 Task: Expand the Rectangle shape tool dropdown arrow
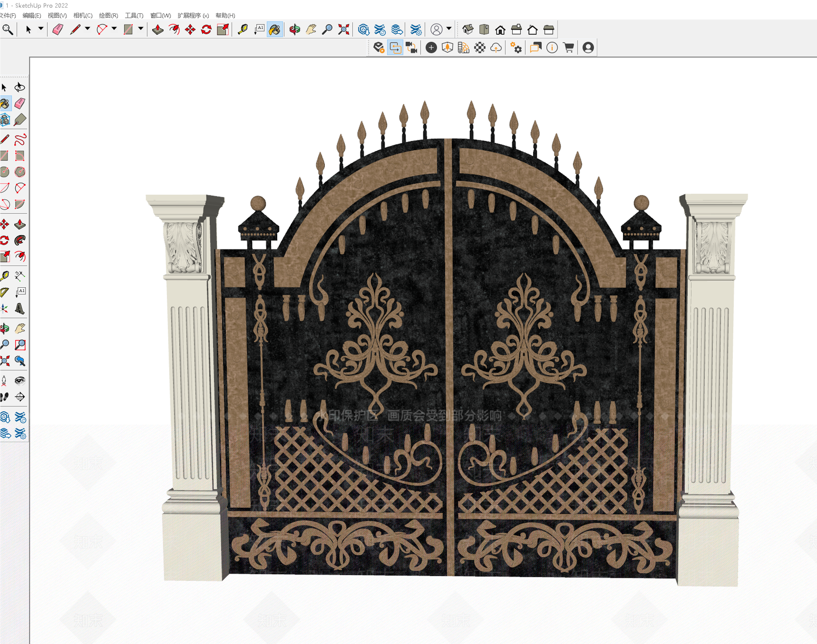(x=140, y=29)
